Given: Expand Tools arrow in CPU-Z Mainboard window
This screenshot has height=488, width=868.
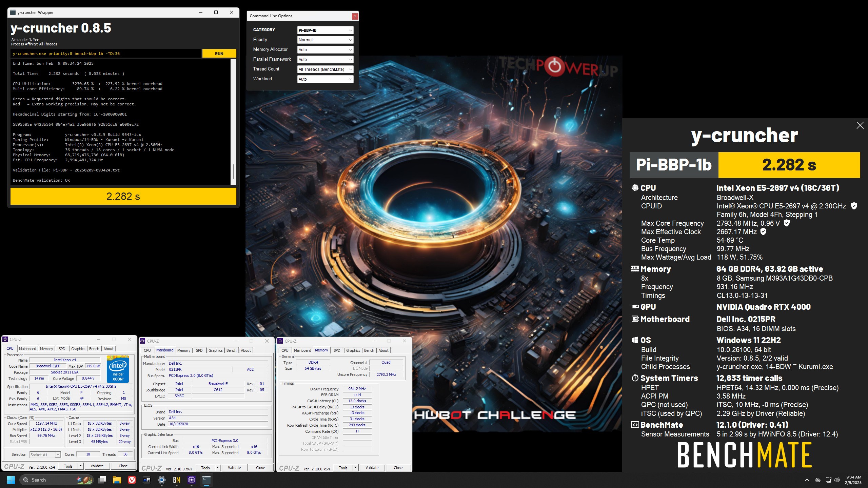Looking at the screenshot, I should coord(218,468).
